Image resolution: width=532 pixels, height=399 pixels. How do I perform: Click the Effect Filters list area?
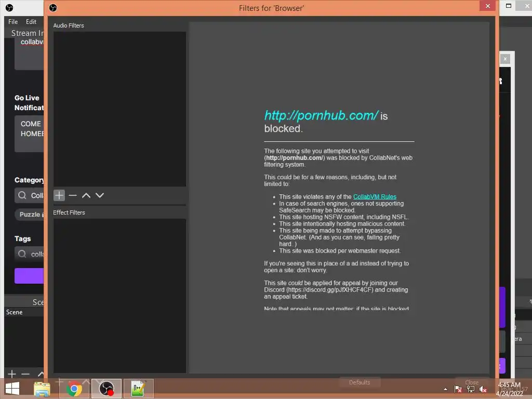coord(119,296)
